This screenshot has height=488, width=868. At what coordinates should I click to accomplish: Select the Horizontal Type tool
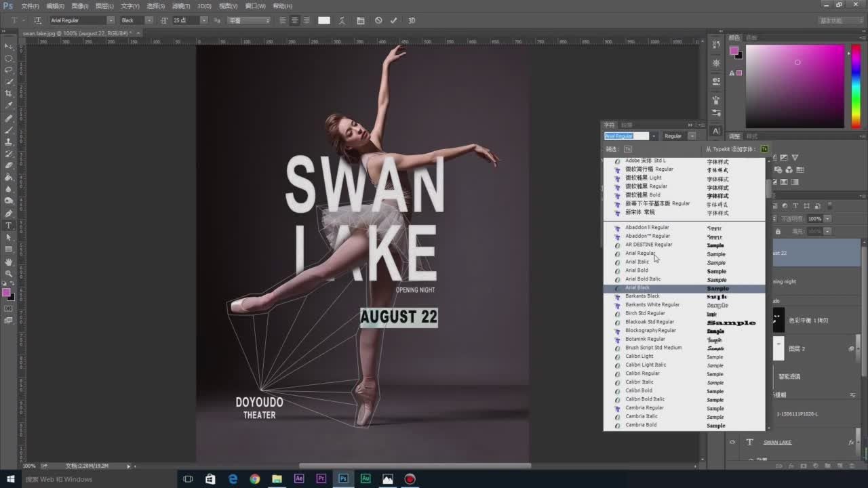coord(9,226)
